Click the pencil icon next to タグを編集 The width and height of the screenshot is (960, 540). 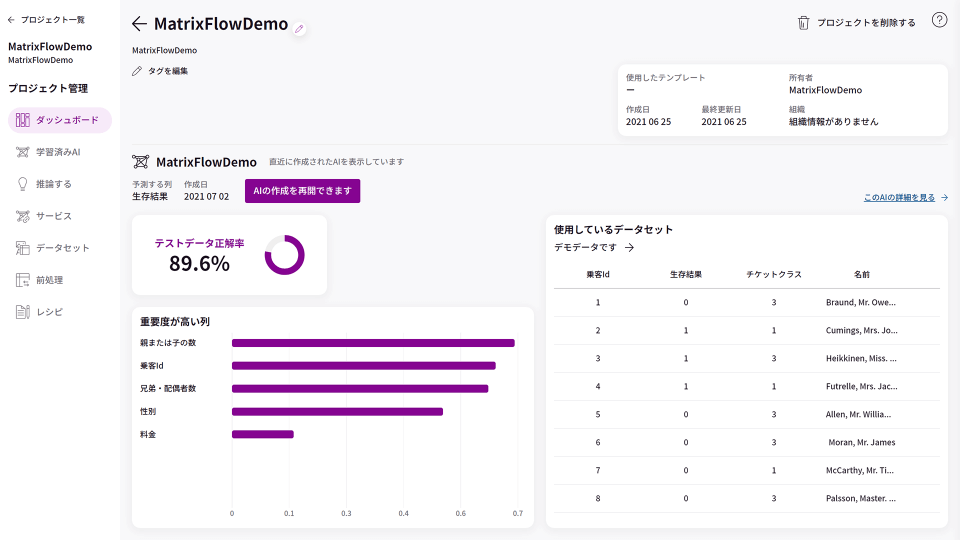tap(137, 71)
